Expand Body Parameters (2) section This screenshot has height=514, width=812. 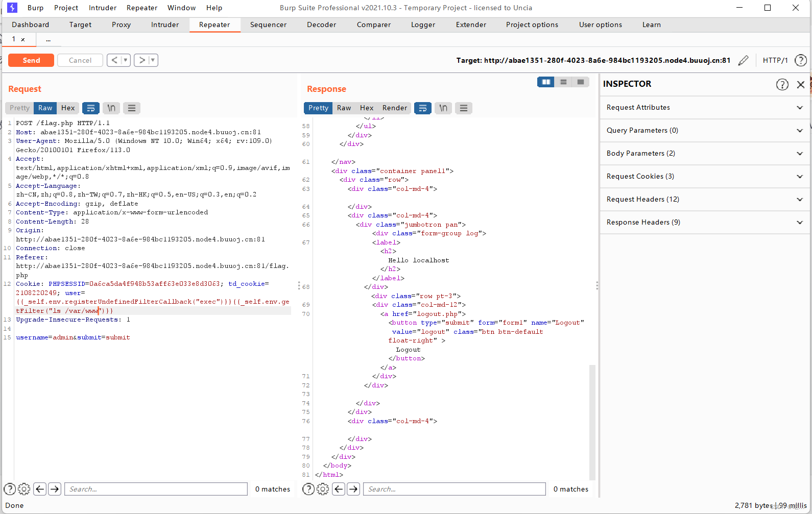pyautogui.click(x=705, y=153)
